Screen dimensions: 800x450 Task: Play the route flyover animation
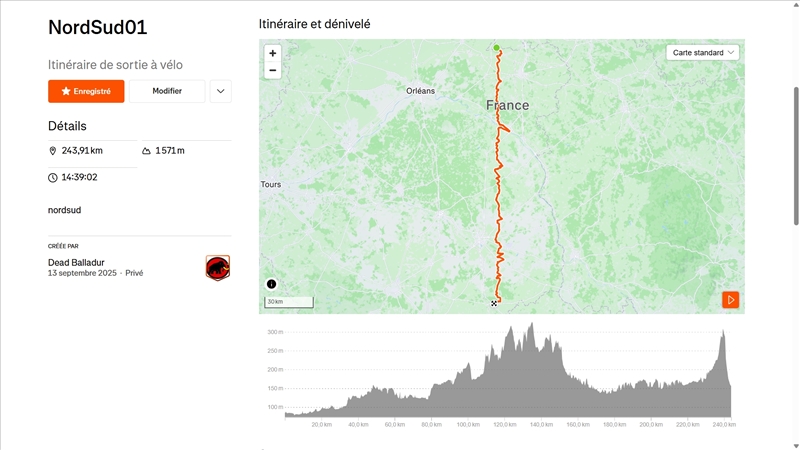click(731, 299)
